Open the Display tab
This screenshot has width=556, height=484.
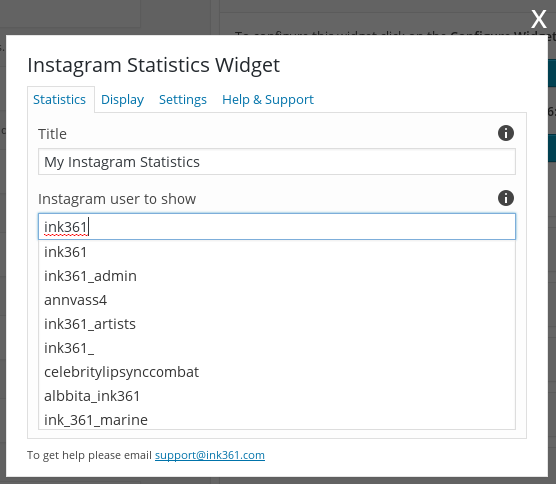coord(122,100)
